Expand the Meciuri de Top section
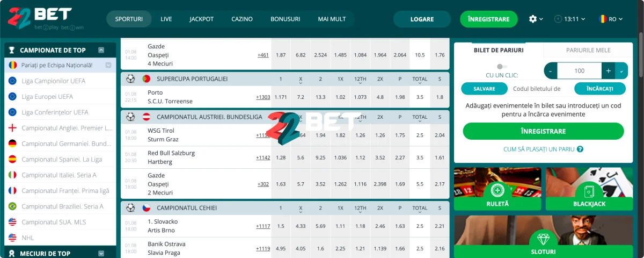The image size is (644, 258). (x=101, y=253)
